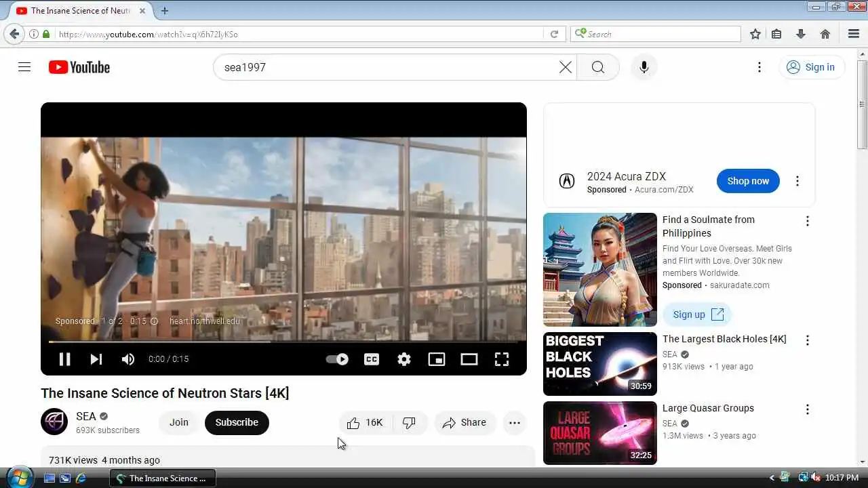Sign up on sakuradate ad

tap(697, 314)
